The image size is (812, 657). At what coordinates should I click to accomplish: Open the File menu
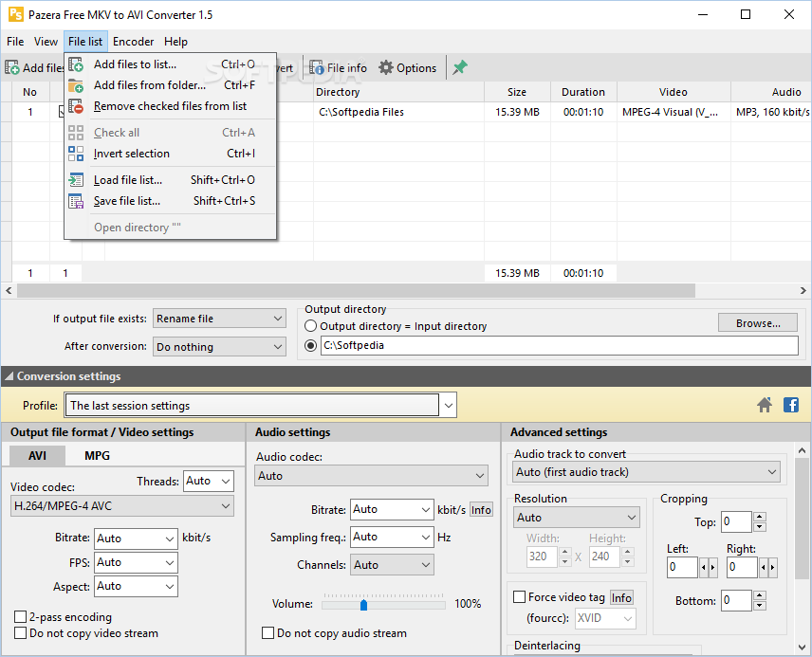15,42
